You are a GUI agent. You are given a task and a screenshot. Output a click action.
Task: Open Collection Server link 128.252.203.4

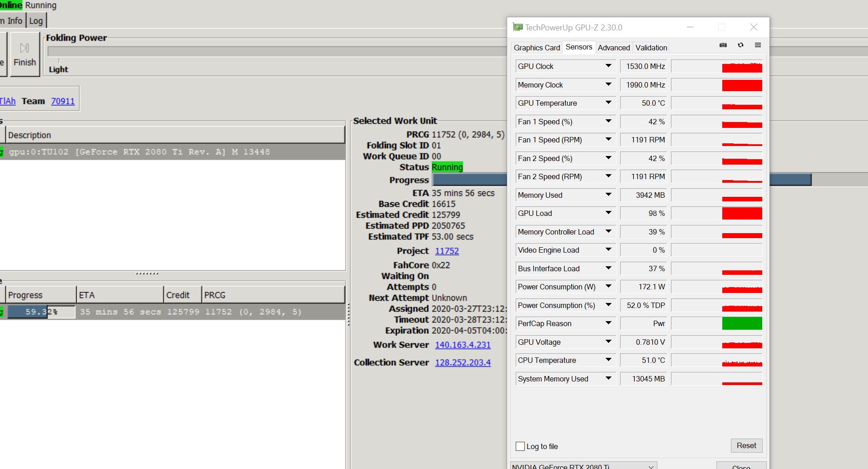tap(463, 362)
